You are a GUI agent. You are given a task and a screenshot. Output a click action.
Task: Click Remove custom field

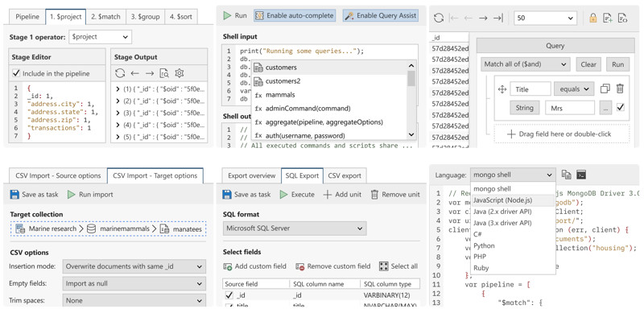332,266
